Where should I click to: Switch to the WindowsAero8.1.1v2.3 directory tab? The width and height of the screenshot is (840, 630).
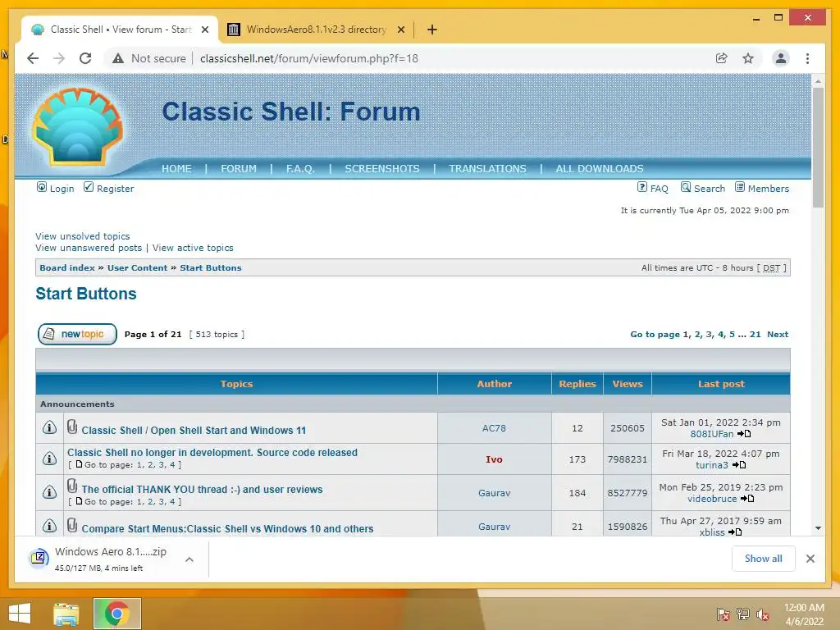point(316,30)
